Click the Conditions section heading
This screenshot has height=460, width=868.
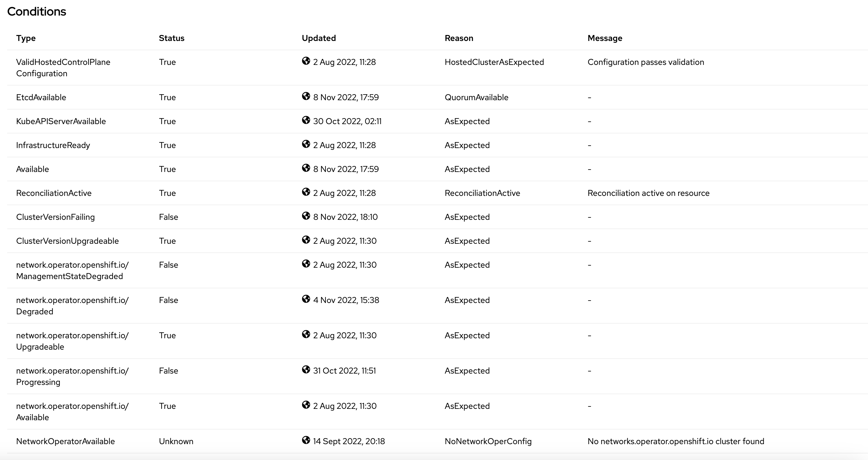[x=36, y=11]
